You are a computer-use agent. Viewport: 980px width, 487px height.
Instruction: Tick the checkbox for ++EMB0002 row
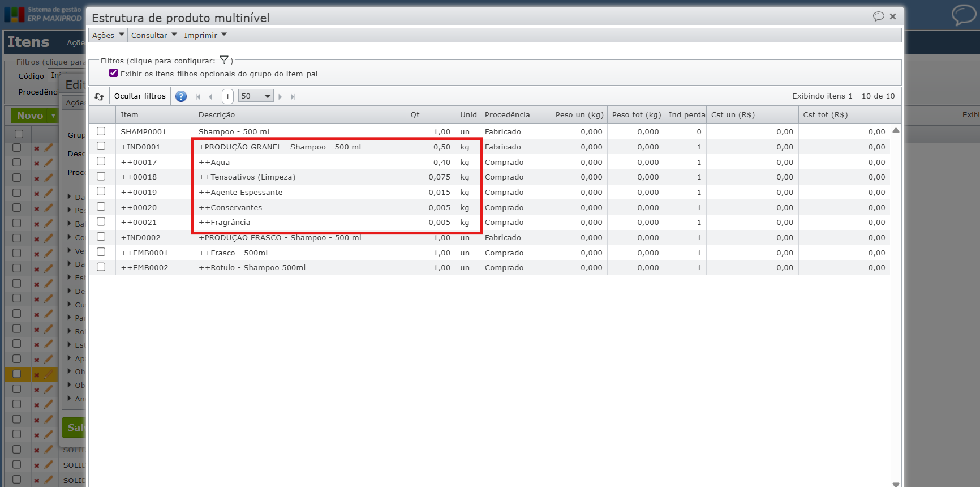(101, 267)
